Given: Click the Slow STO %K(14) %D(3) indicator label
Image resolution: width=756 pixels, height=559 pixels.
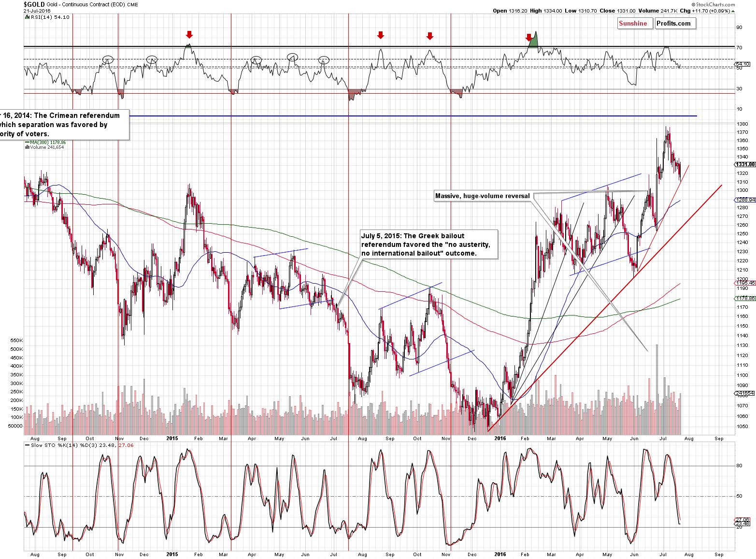Looking at the screenshot, I should click(80, 445).
